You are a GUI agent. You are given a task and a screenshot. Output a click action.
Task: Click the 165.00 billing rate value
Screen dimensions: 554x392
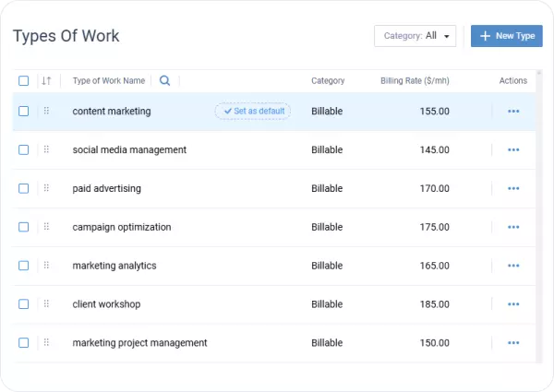(x=435, y=266)
